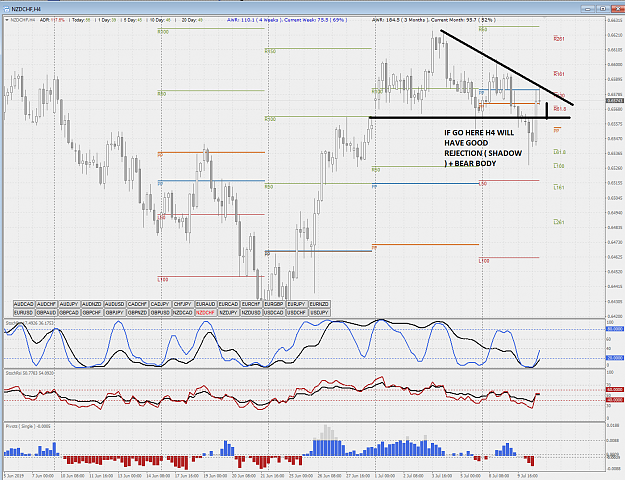
Task: Click the AWR 4 Weeks current week text
Action: pyautogui.click(x=287, y=20)
